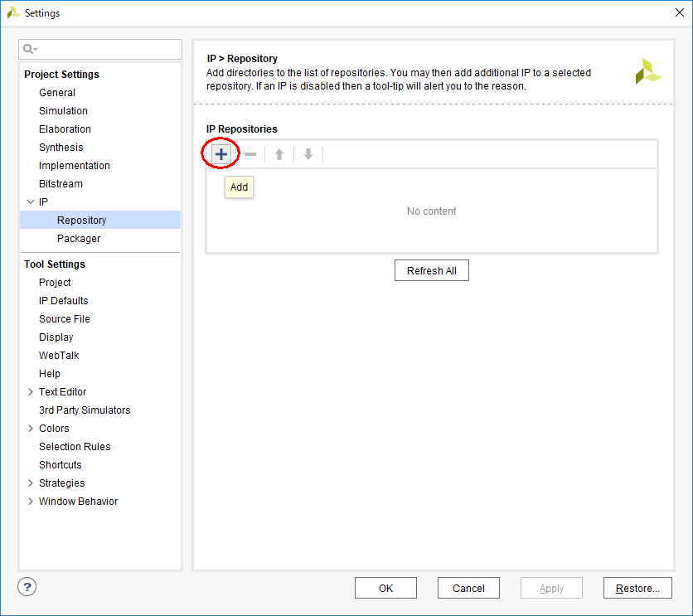The width and height of the screenshot is (693, 616).
Task: Collapse the IP tree section
Action: (x=31, y=202)
